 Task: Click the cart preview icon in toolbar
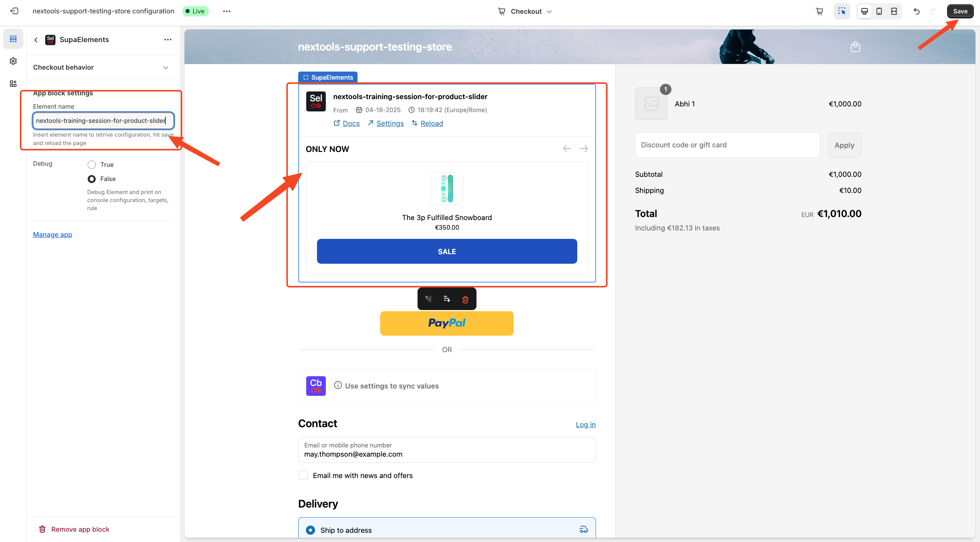[820, 11]
